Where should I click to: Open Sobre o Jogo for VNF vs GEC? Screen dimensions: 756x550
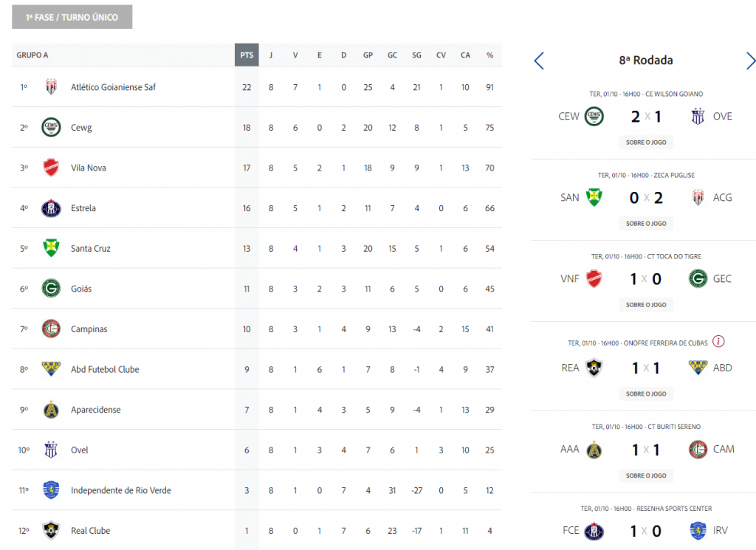coord(646,304)
